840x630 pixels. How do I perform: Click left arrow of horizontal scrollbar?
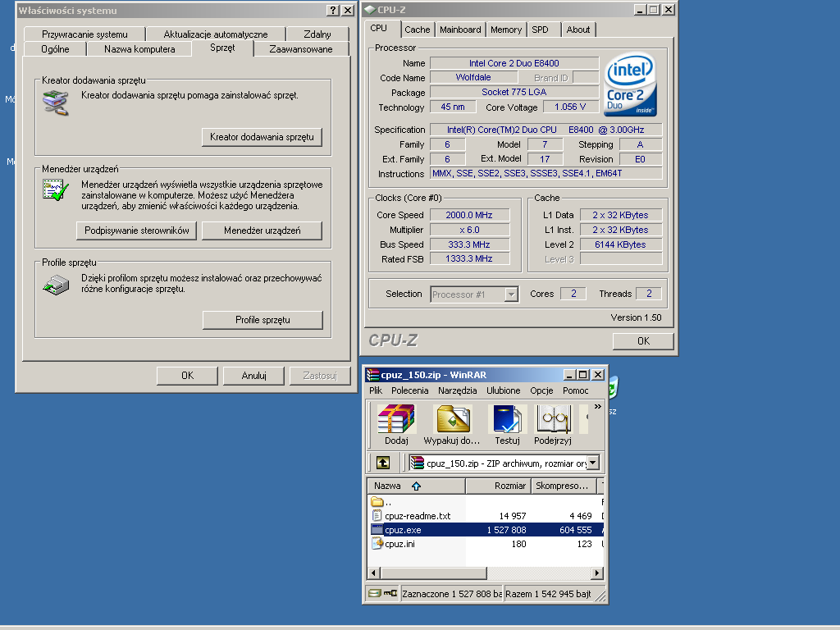(374, 573)
